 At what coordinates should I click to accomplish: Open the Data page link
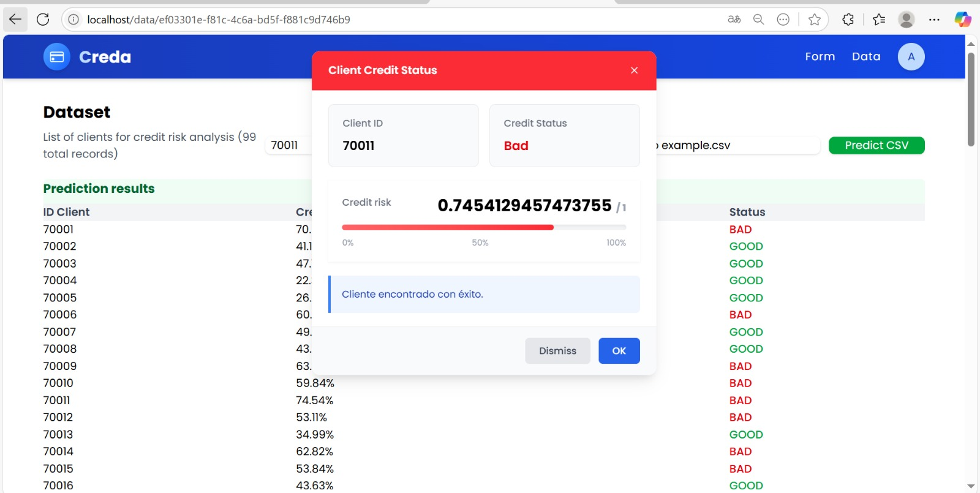point(866,57)
